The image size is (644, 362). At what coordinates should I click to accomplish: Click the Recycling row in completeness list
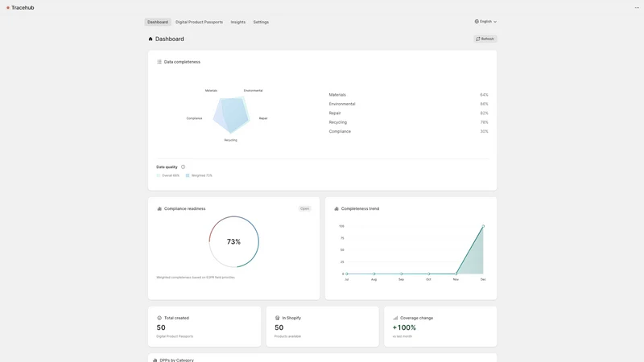(409, 122)
